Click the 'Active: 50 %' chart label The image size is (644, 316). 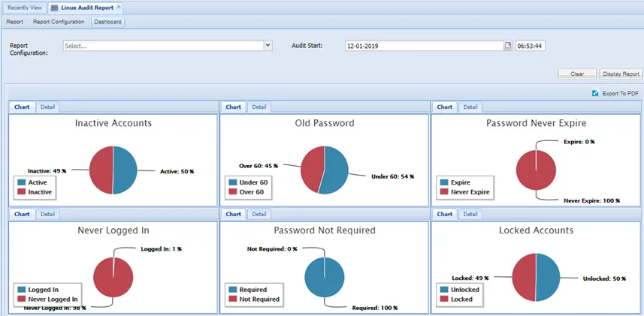[x=177, y=172]
